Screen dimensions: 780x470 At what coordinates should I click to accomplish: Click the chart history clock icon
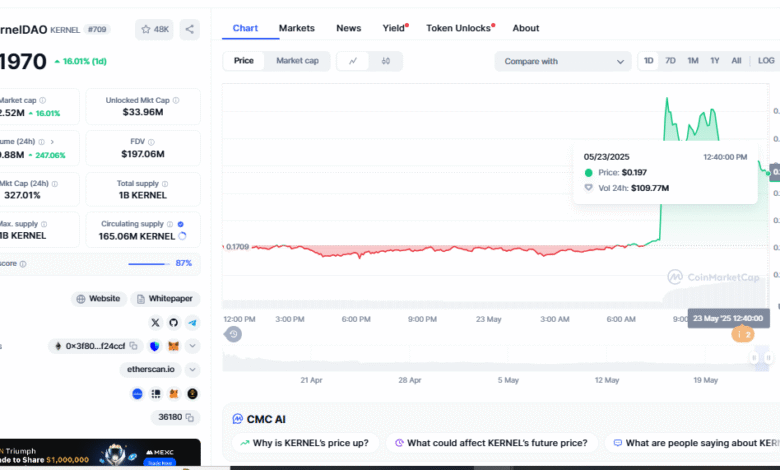(233, 334)
